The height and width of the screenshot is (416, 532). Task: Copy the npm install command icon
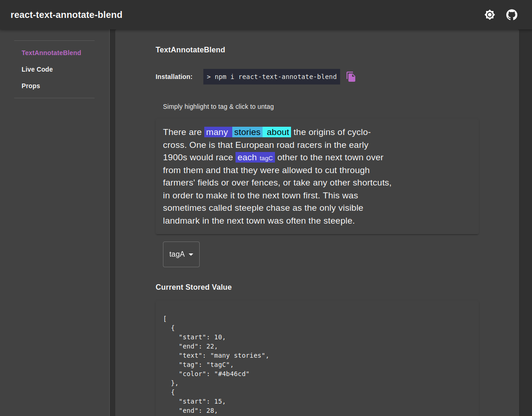(x=351, y=77)
